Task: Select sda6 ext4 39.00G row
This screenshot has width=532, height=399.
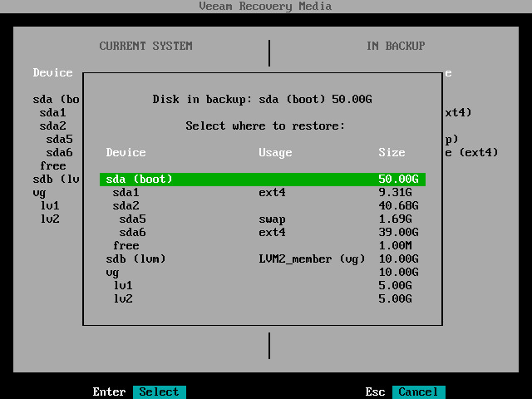Action: click(x=263, y=232)
